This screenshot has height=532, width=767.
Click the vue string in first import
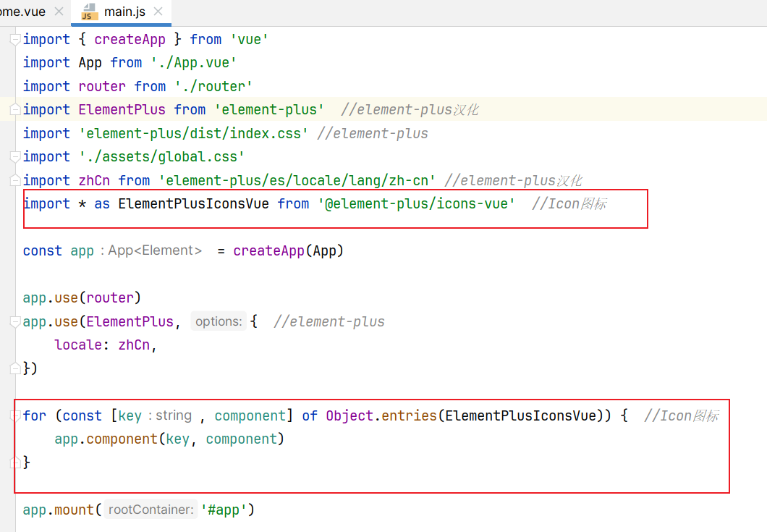tap(249, 39)
